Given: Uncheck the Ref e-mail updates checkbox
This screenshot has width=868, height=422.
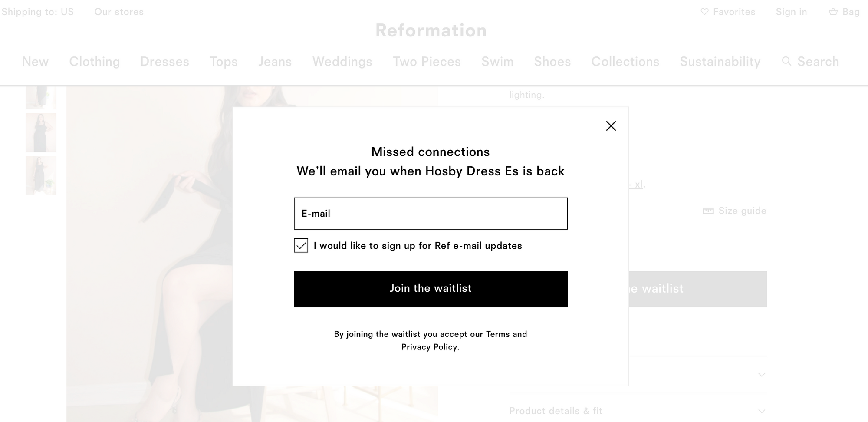Looking at the screenshot, I should point(301,245).
